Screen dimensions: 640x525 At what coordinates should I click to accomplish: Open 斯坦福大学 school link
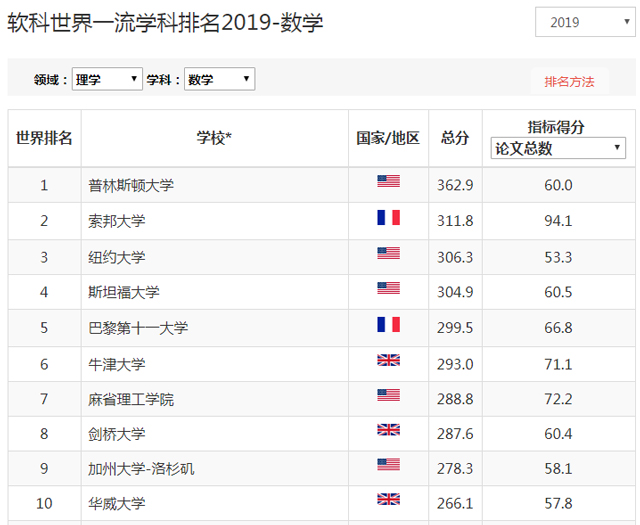click(x=124, y=292)
